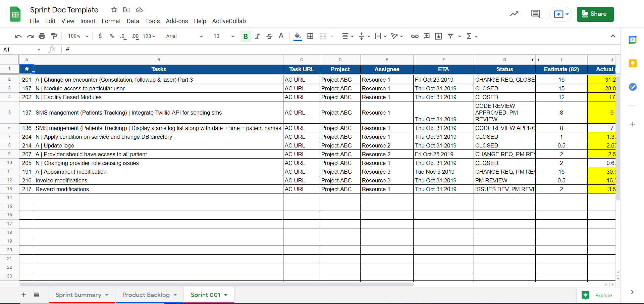Click the Undo icon
Viewport: 644px width, 304px height.
click(x=18, y=36)
